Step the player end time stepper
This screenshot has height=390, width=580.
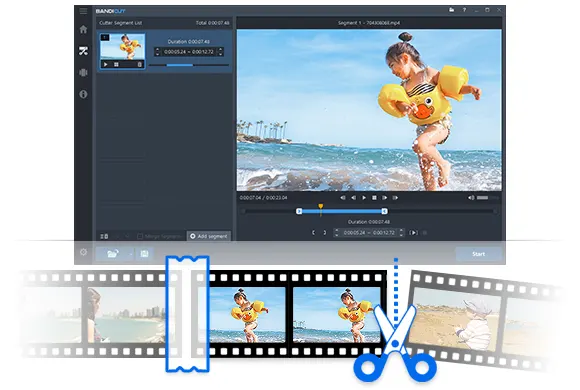tap(401, 233)
